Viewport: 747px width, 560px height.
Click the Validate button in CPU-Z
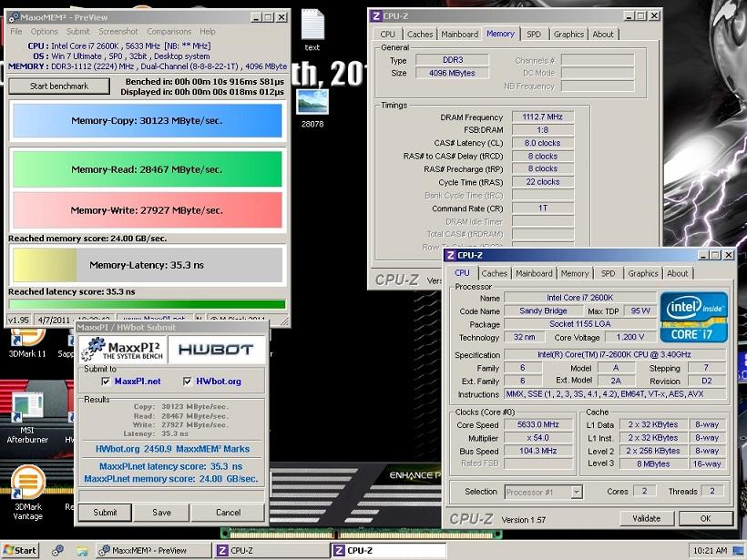coord(646,518)
